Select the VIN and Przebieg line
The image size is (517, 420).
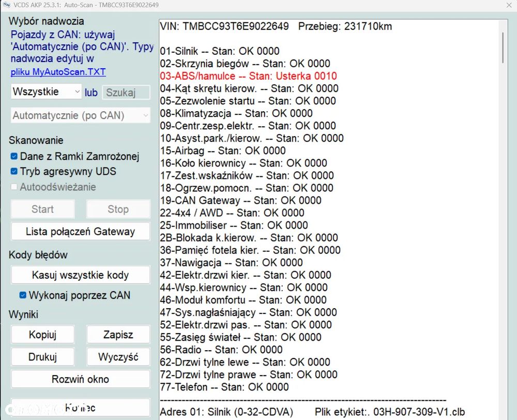point(276,26)
